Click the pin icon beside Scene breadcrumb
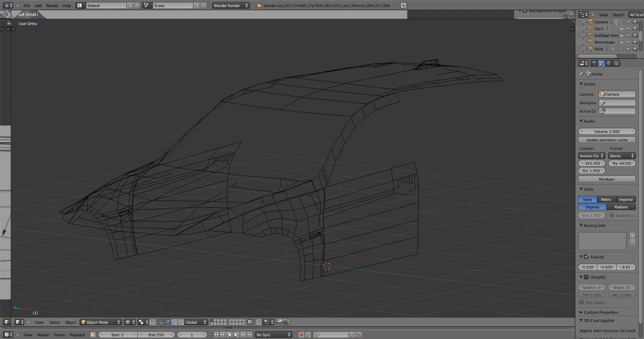The image size is (644, 339). tap(581, 74)
